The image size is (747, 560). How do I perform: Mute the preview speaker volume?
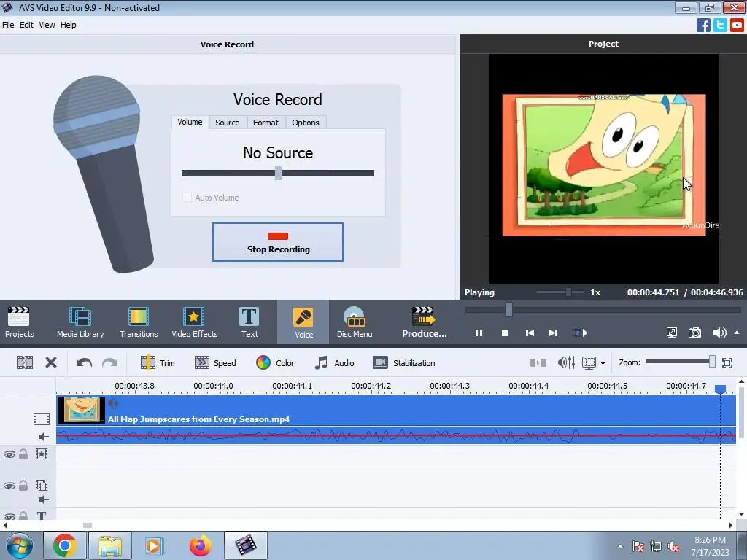[719, 332]
